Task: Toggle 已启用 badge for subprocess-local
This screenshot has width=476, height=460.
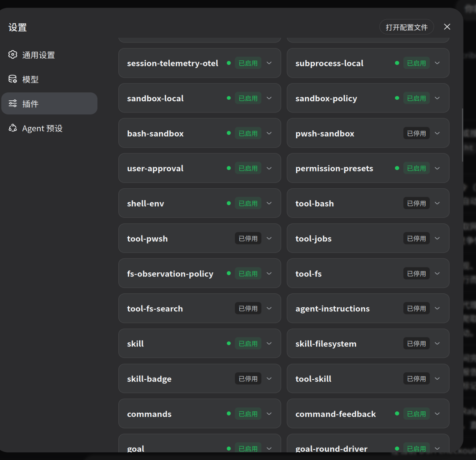Action: [416, 63]
